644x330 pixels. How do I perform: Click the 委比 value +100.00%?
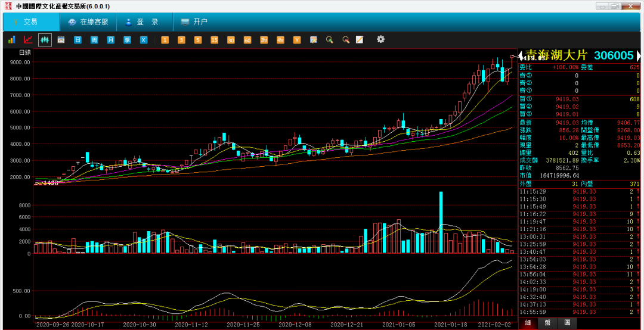tap(565, 67)
